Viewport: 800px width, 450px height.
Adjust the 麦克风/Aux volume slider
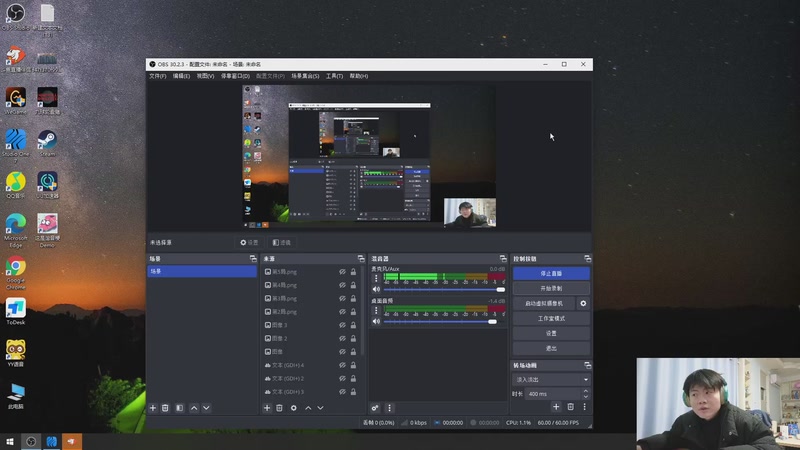coord(444,289)
